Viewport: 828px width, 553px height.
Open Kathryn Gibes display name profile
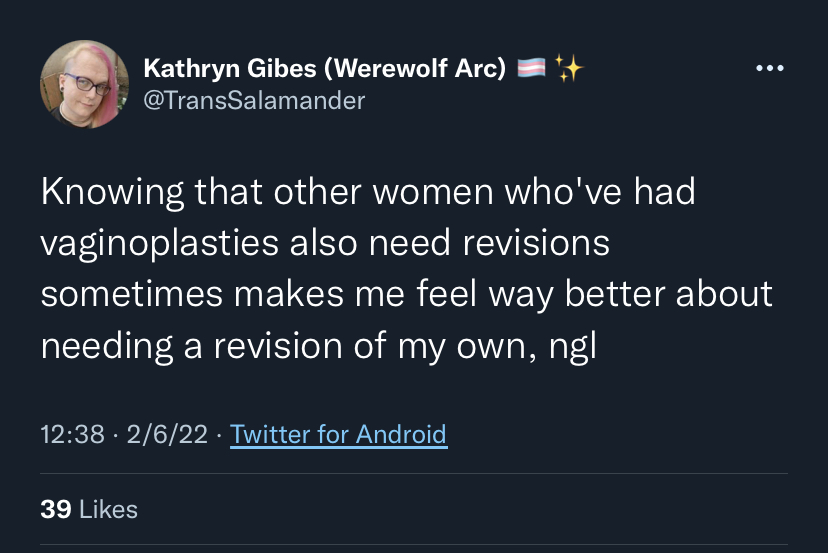click(325, 68)
